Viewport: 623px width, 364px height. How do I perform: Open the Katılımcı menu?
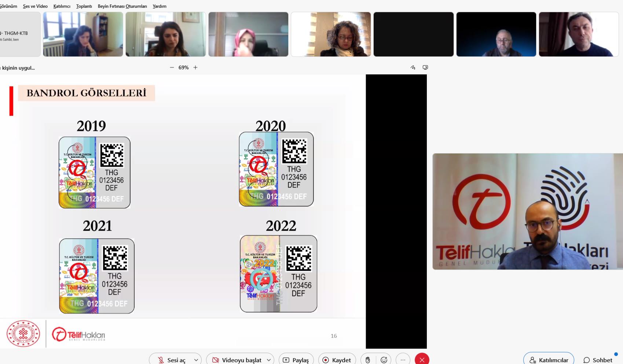[x=62, y=6]
